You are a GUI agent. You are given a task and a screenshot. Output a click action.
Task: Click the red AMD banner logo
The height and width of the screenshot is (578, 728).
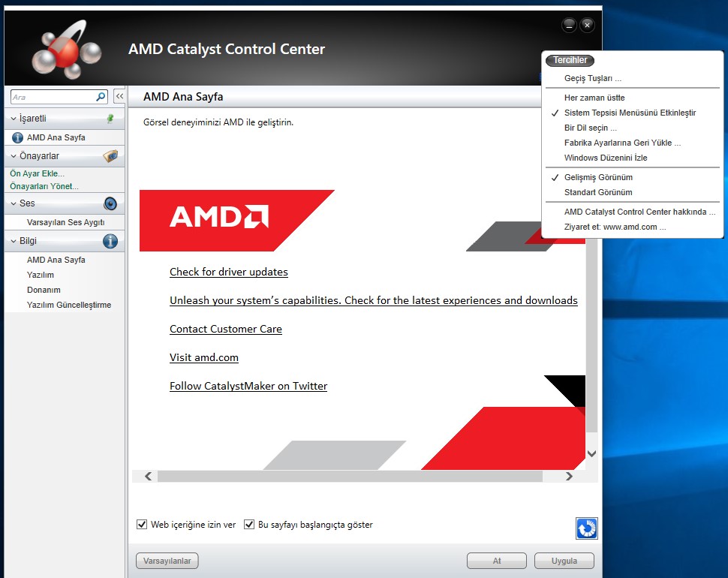(218, 217)
